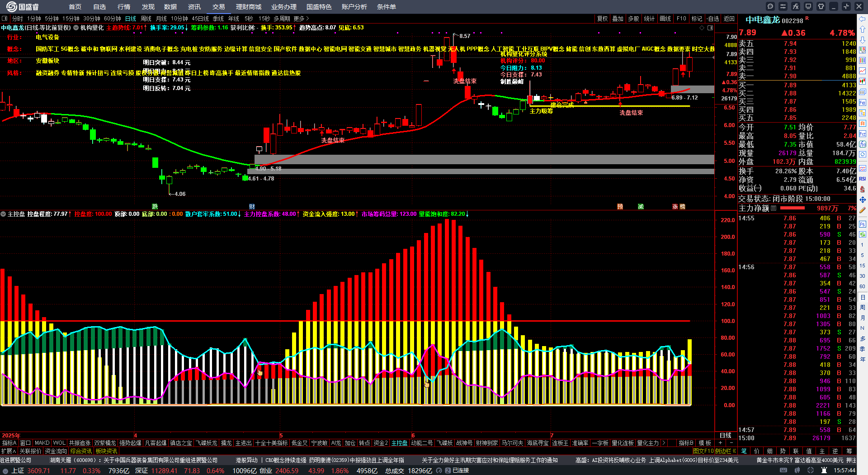Image resolution: width=868 pixels, height=475 pixels.
Task: Select the MAKD indicator tab
Action: pyautogui.click(x=42, y=443)
